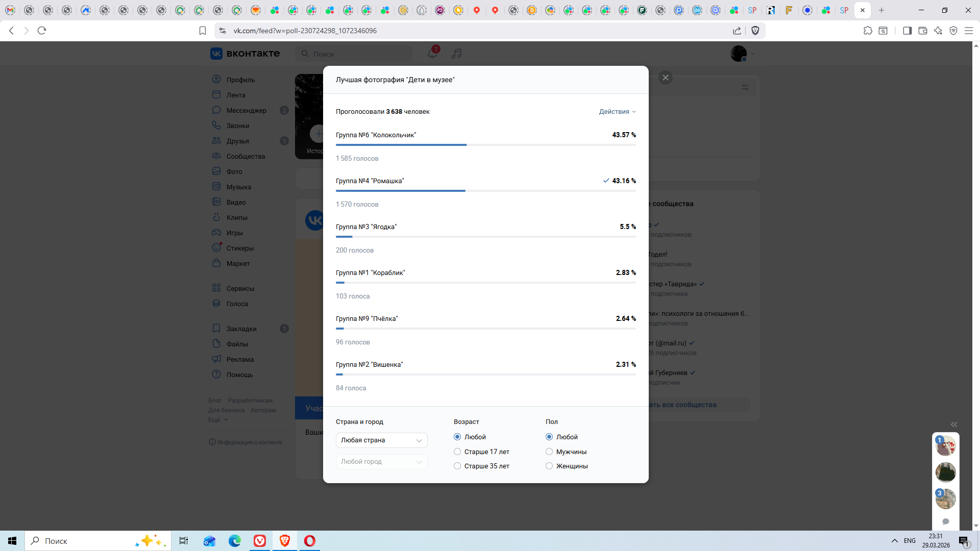The height and width of the screenshot is (551, 980).
Task: Choose Женщины gender radio button
Action: pos(549,466)
